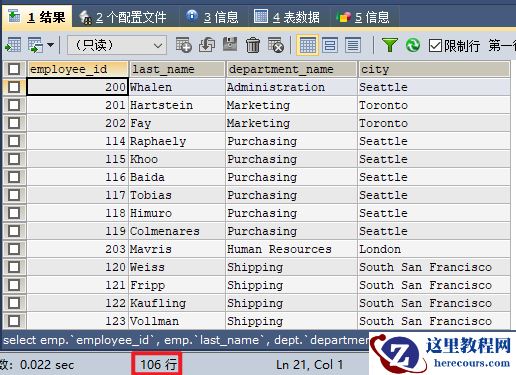Insert new row icon in toolbar
The height and width of the screenshot is (375, 516).
coord(183,45)
